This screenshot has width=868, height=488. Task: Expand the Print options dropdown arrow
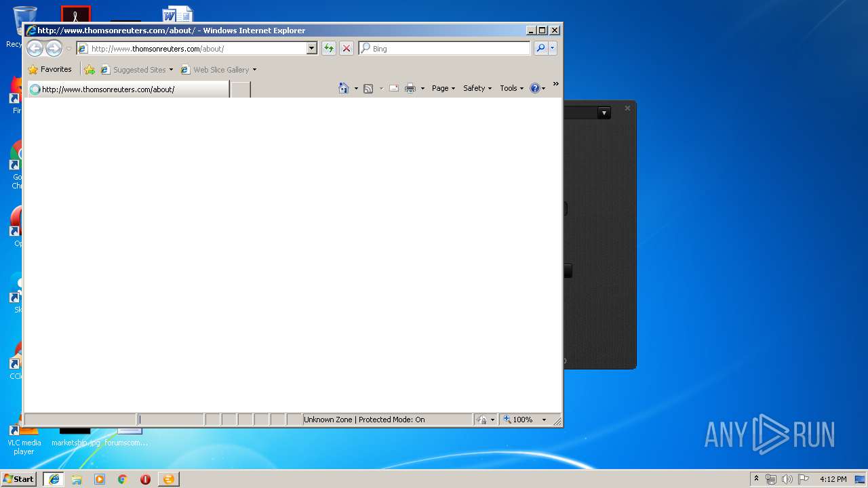pyautogui.click(x=422, y=88)
